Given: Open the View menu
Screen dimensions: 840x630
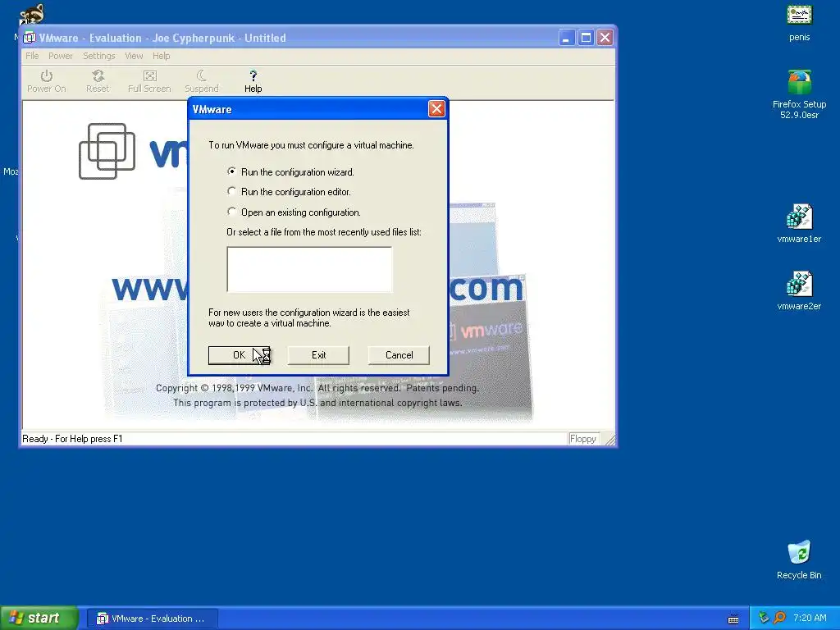Looking at the screenshot, I should pyautogui.click(x=134, y=56).
